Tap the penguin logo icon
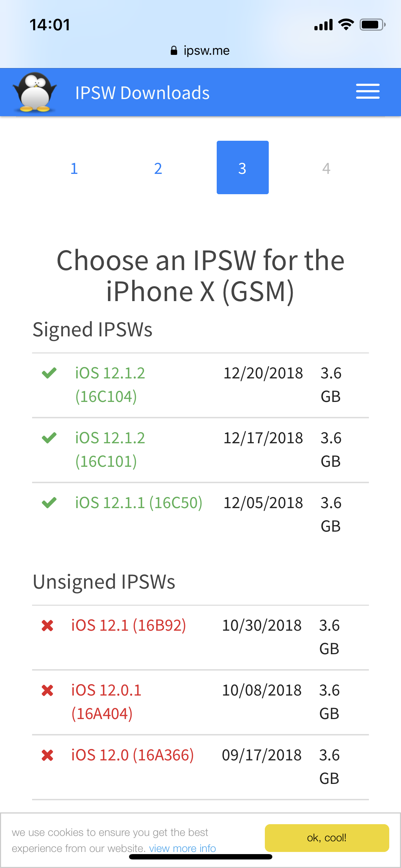Image resolution: width=401 pixels, height=868 pixels. tap(35, 92)
